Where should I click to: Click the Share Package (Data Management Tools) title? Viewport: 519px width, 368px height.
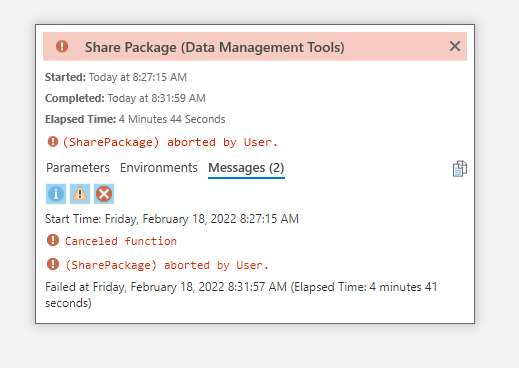pos(215,47)
